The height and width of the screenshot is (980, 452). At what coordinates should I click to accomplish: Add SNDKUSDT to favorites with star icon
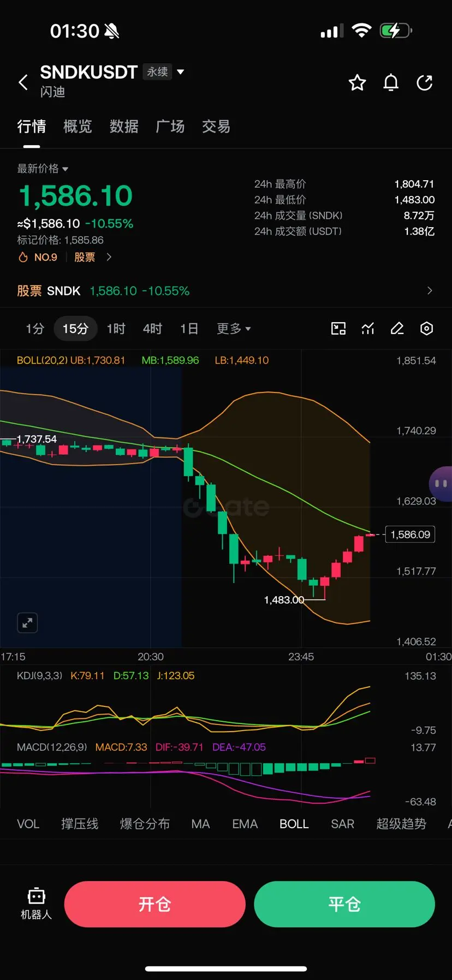point(357,82)
